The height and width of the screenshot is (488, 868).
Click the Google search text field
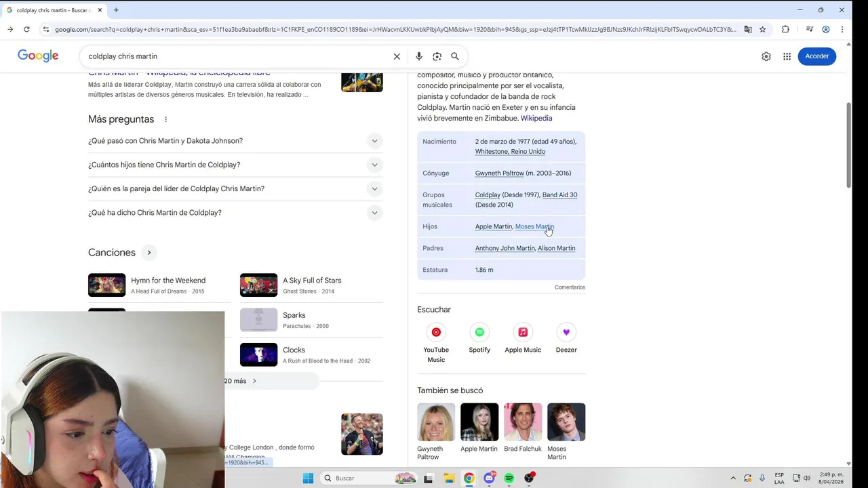pos(237,56)
